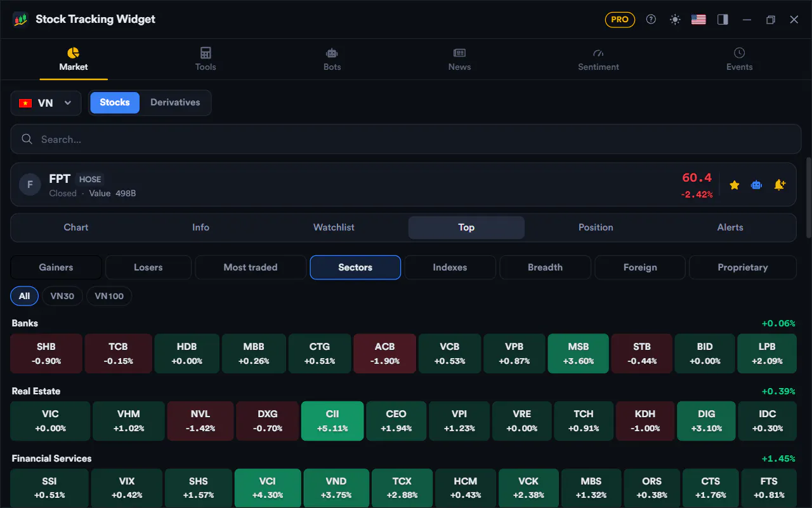Show the Losers list

pos(148,267)
